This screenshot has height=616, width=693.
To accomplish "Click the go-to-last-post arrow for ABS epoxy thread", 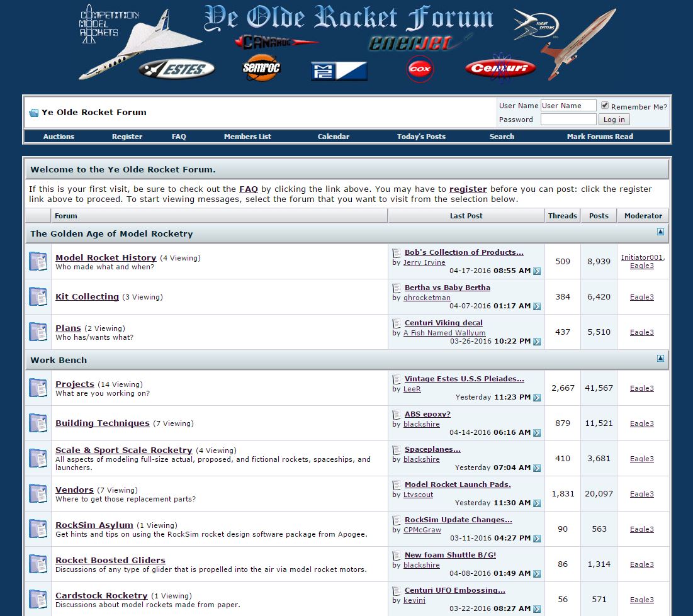I will (x=536, y=433).
